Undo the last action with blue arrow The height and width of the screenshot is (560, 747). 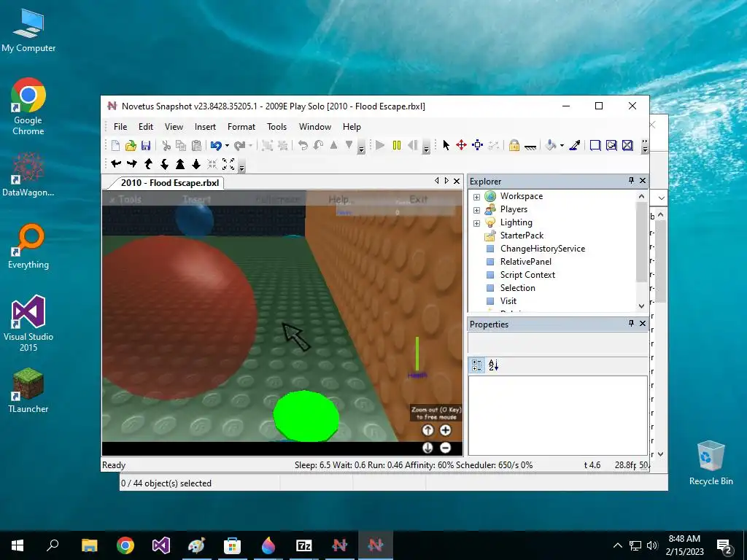coord(216,145)
